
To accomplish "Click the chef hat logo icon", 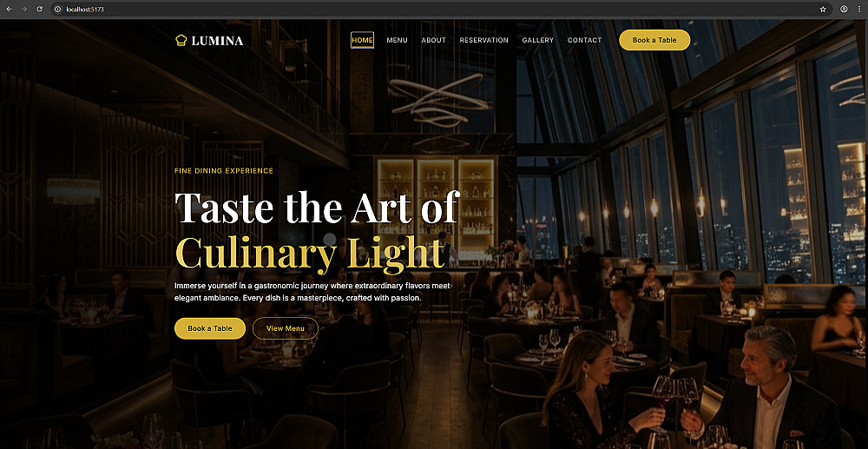I will point(181,41).
